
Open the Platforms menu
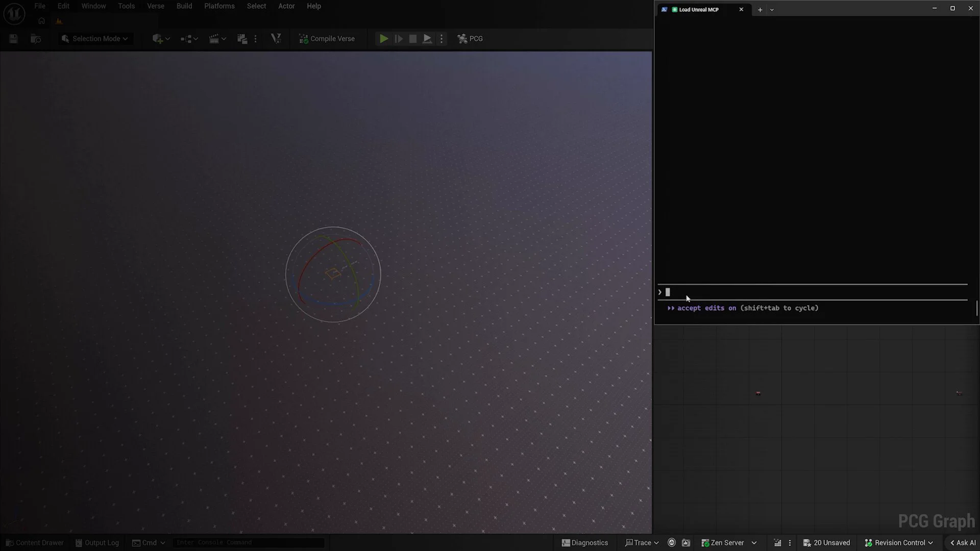pyautogui.click(x=219, y=6)
